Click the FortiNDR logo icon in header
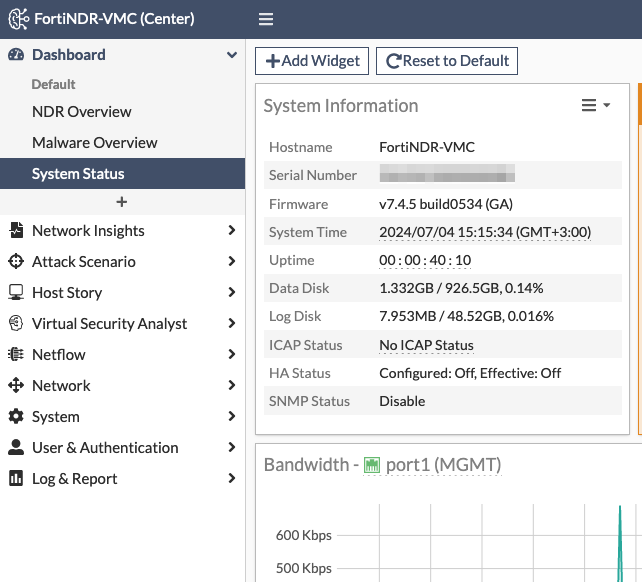This screenshot has width=642, height=582. [x=18, y=19]
